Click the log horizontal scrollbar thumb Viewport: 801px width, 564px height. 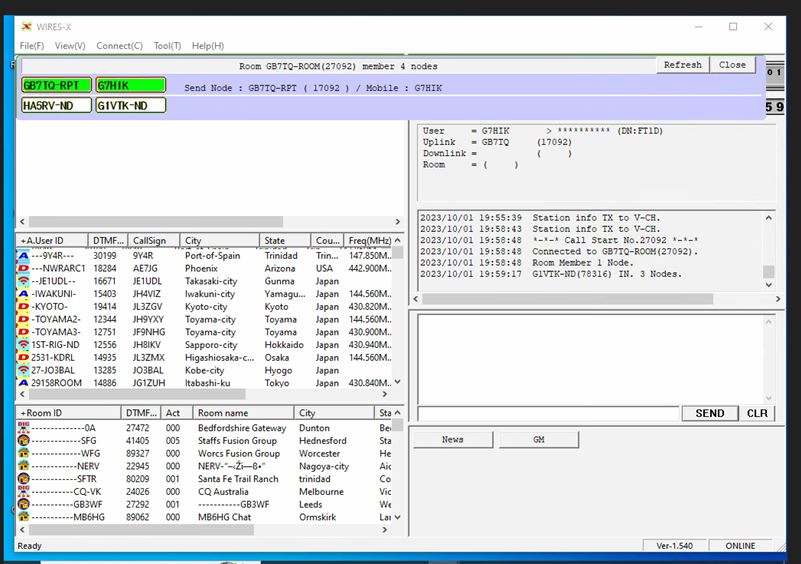568,299
